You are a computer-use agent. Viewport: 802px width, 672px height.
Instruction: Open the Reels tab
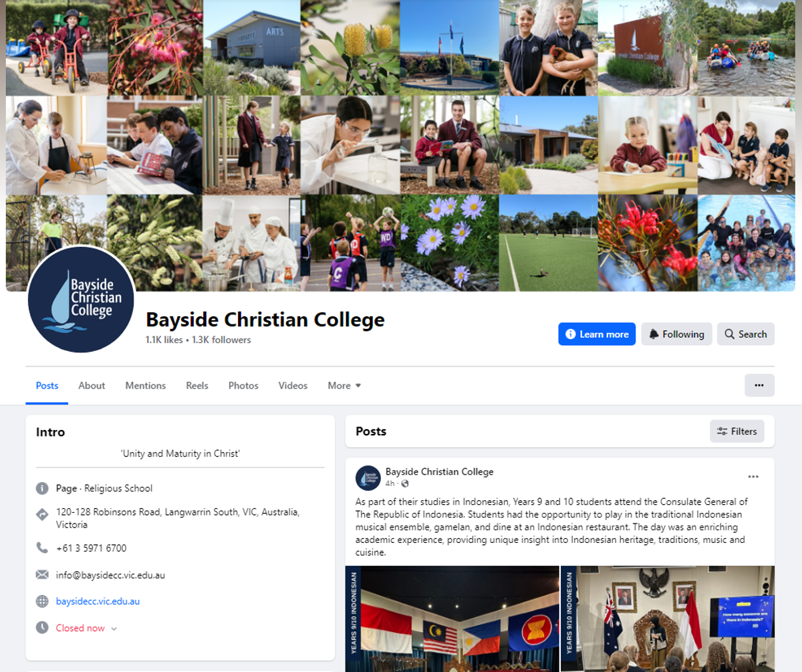point(197,385)
